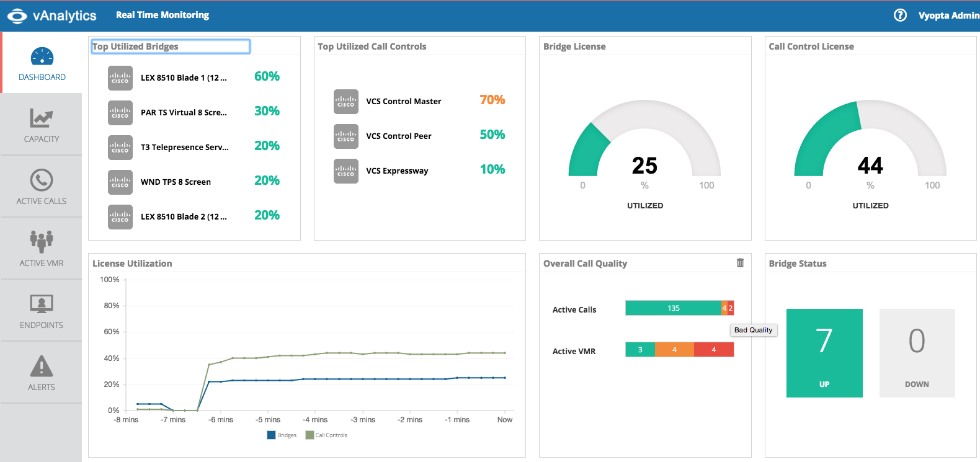Open the Capacity chart icon

(42, 118)
